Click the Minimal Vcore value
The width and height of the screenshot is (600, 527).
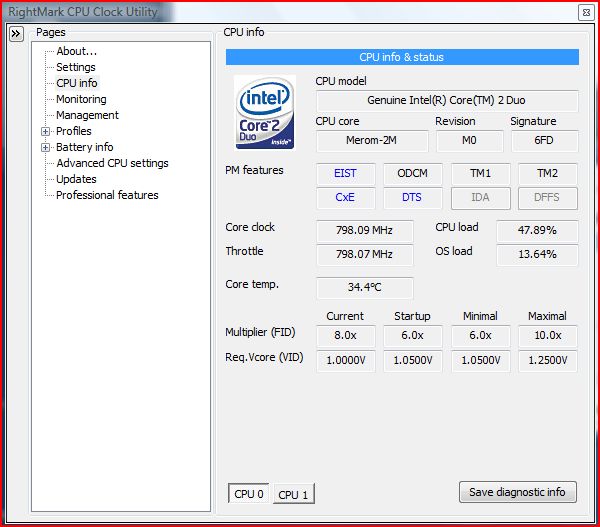(480, 361)
